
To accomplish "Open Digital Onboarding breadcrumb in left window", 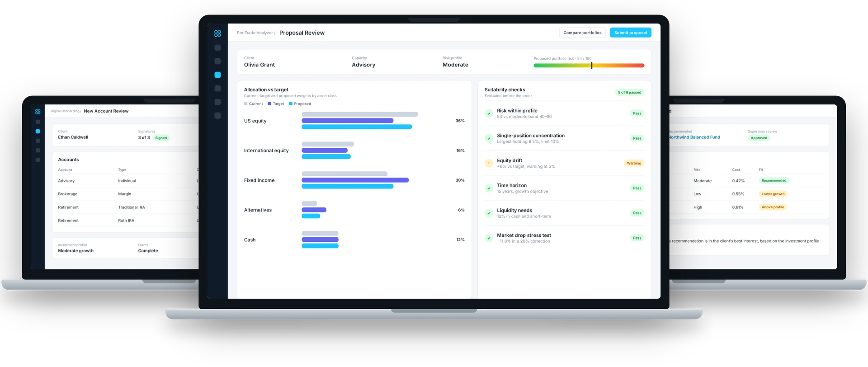I will [65, 111].
